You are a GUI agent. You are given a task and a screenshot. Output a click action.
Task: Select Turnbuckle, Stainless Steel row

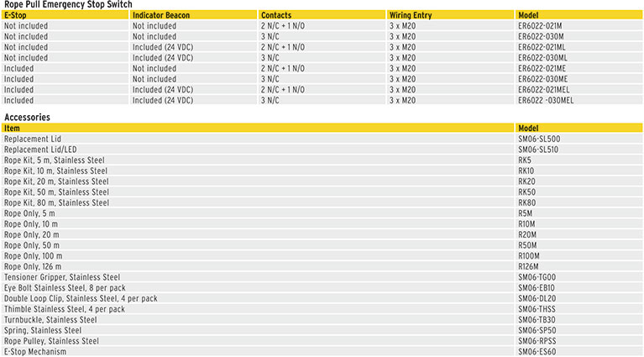pos(50,320)
